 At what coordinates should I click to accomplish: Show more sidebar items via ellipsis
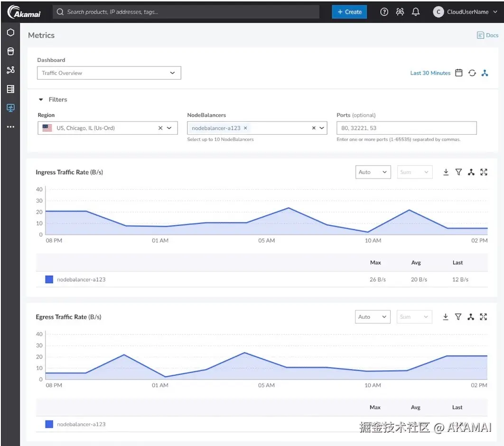(x=10, y=127)
